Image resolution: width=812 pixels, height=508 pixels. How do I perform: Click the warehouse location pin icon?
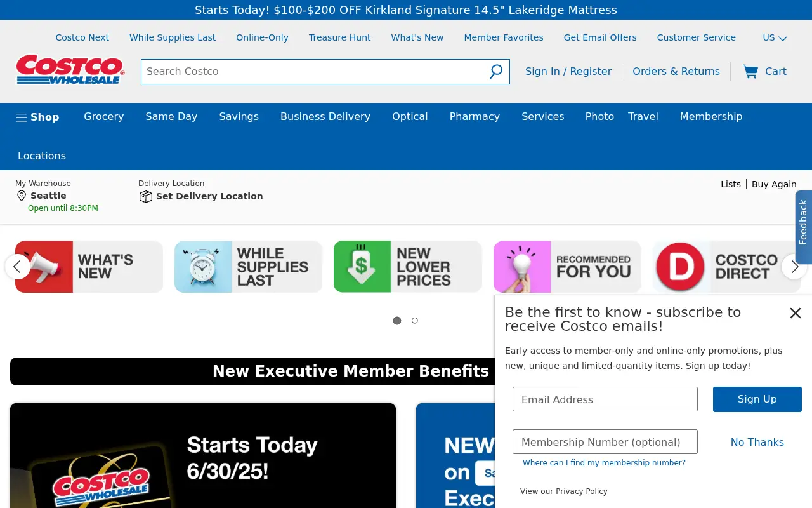[22, 196]
